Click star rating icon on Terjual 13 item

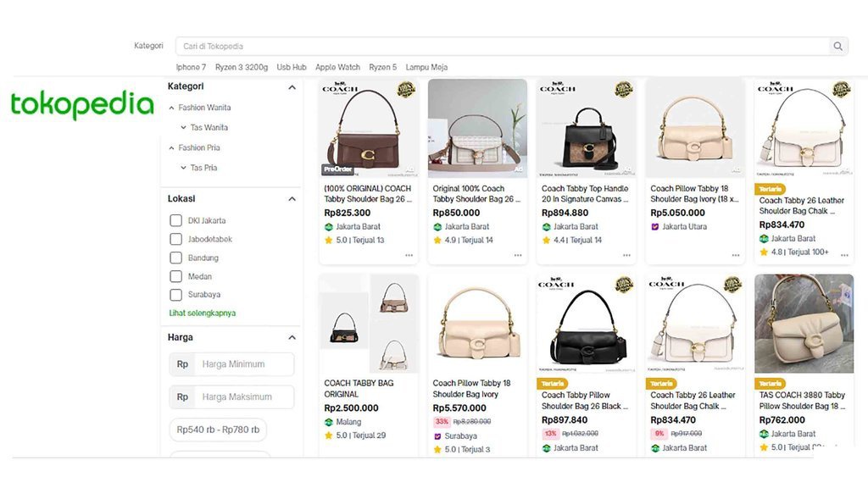tap(329, 240)
